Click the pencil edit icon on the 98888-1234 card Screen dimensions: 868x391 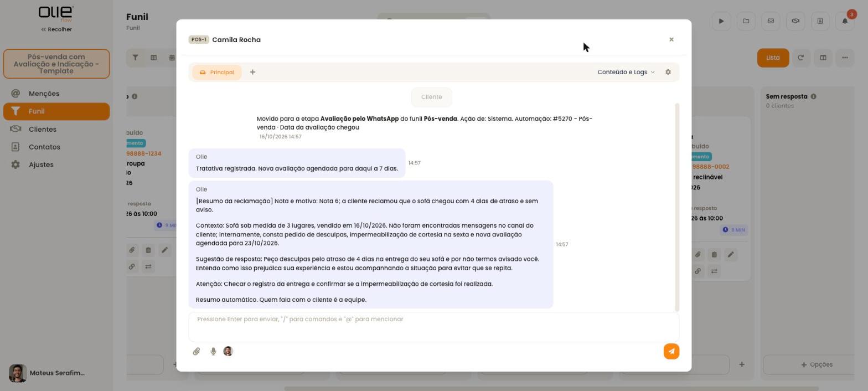click(164, 250)
